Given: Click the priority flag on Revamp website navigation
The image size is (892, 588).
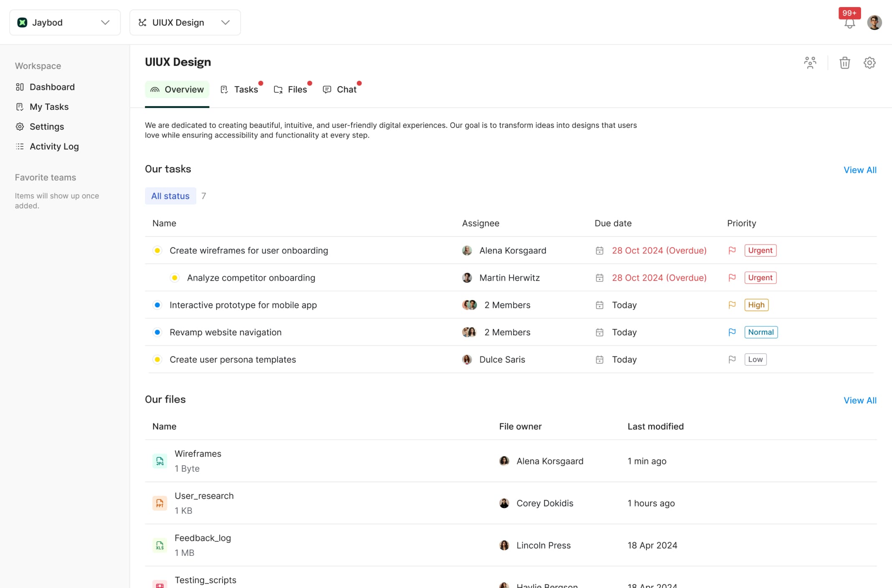Looking at the screenshot, I should [732, 332].
